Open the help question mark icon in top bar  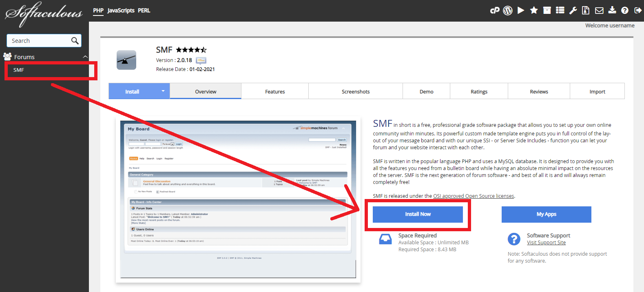coord(625,11)
